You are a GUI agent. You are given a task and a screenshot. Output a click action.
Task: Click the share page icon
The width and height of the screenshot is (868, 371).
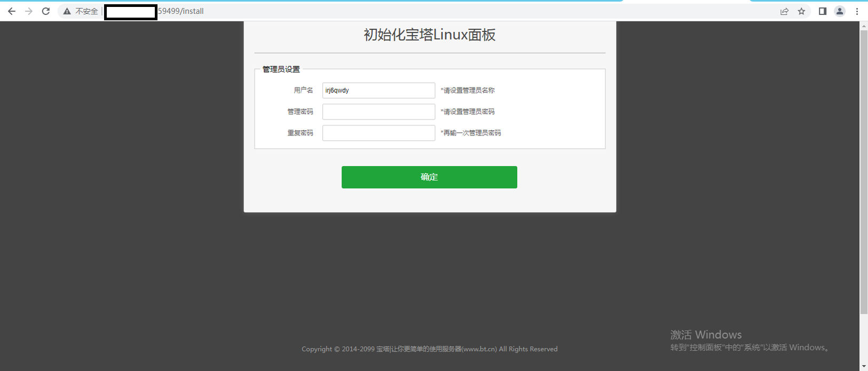(x=784, y=11)
